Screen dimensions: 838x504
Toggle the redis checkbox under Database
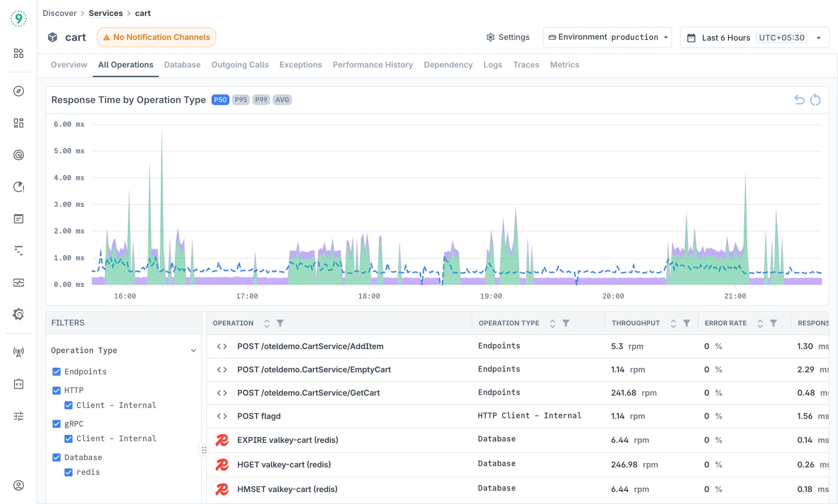pos(68,472)
